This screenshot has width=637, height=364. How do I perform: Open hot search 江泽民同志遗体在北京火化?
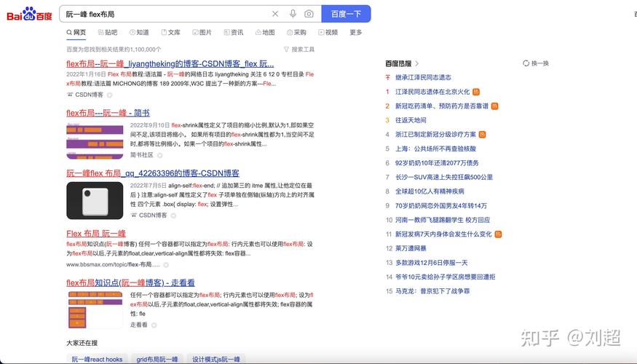coord(432,92)
